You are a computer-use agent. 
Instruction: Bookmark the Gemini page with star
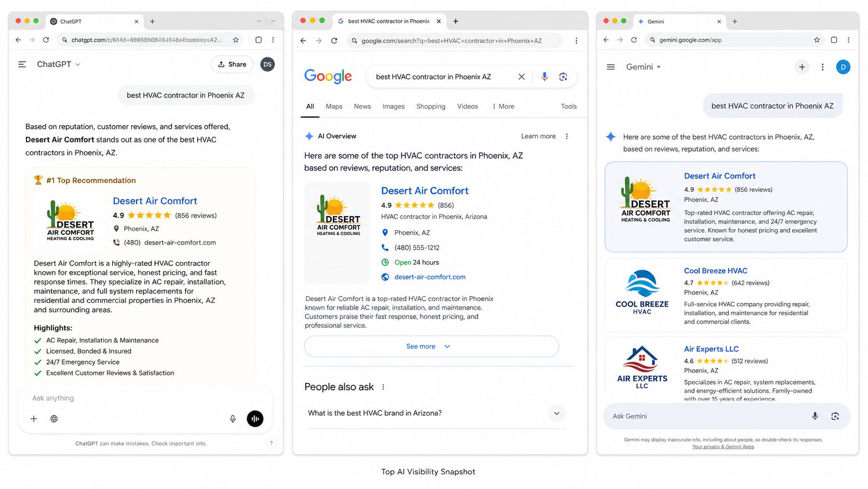point(817,39)
